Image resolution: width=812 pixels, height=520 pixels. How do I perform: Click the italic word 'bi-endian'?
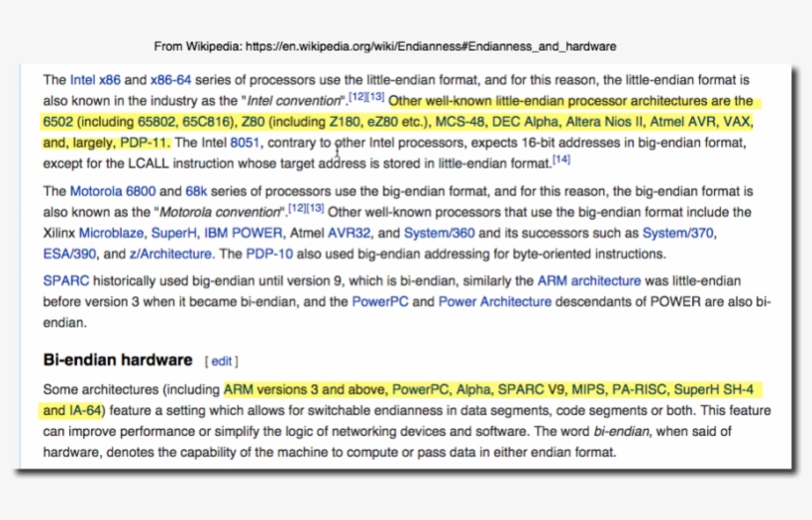tap(621, 432)
